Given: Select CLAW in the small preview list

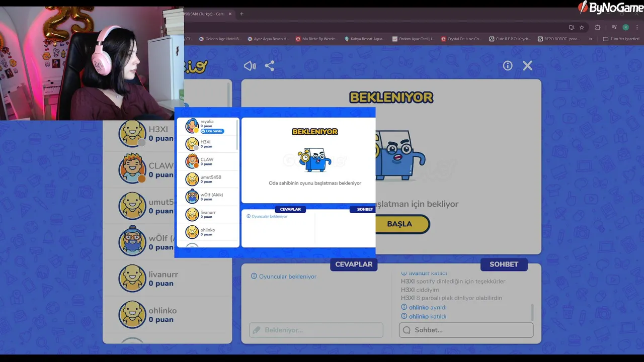Looking at the screenshot, I should (207, 162).
